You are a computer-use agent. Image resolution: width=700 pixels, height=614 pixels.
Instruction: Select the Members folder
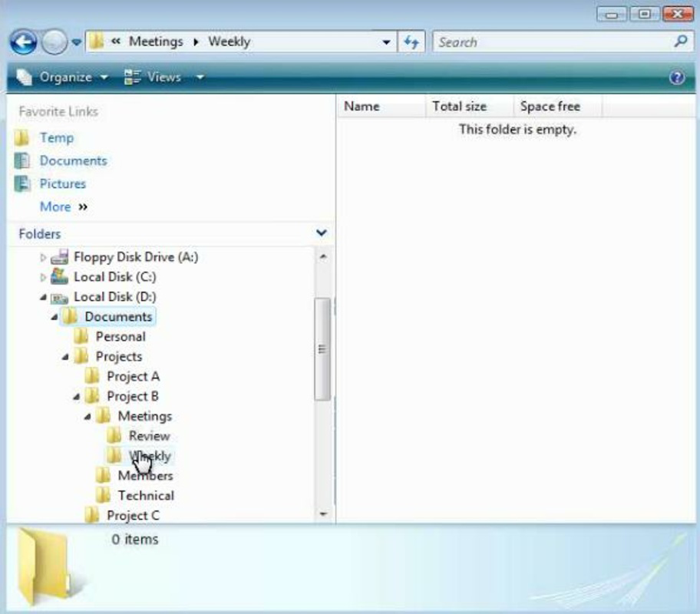click(145, 476)
